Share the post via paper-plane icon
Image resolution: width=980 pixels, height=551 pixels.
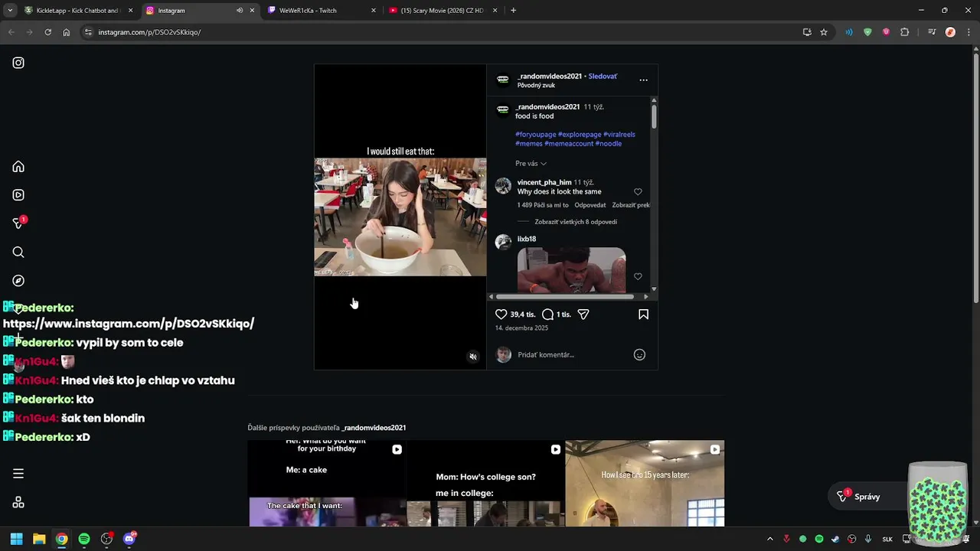[x=583, y=315]
